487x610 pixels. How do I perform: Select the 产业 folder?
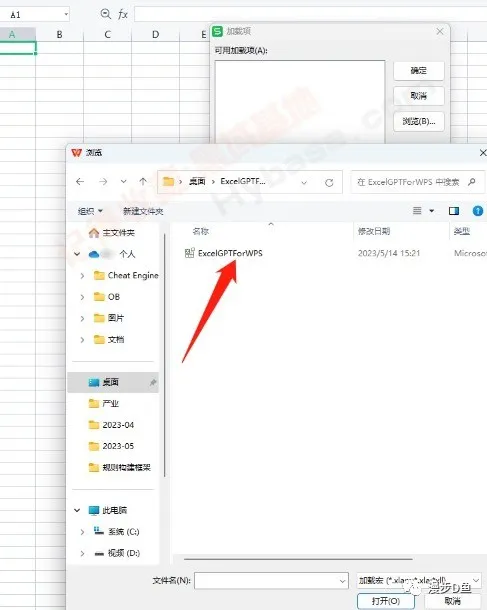click(104, 403)
